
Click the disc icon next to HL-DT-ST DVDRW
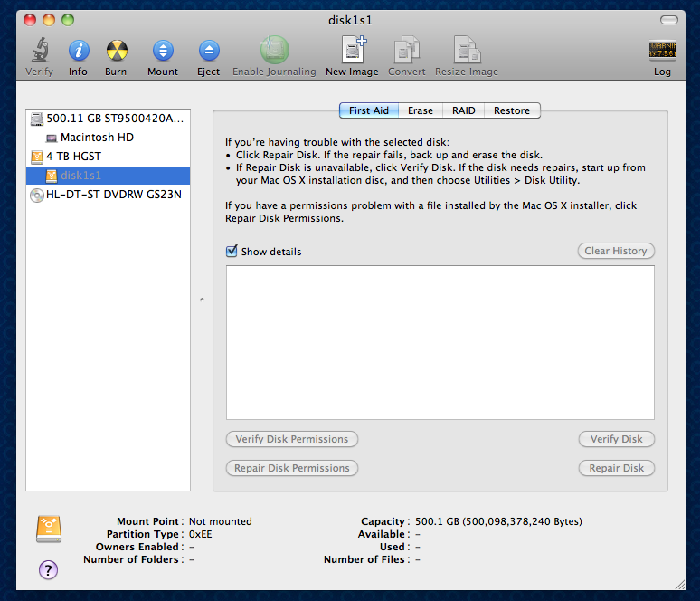[x=36, y=196]
